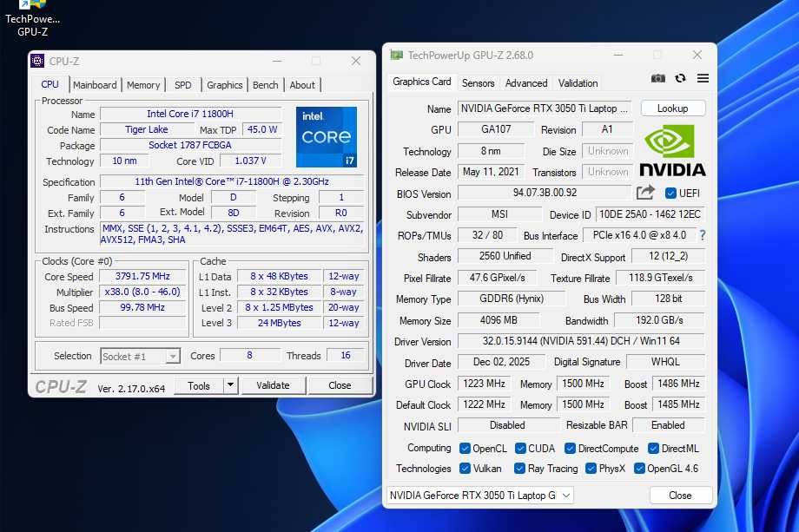Click the BIOS Version field 94.07.3B.00.92
The width and height of the screenshot is (799, 532).
[x=545, y=193]
